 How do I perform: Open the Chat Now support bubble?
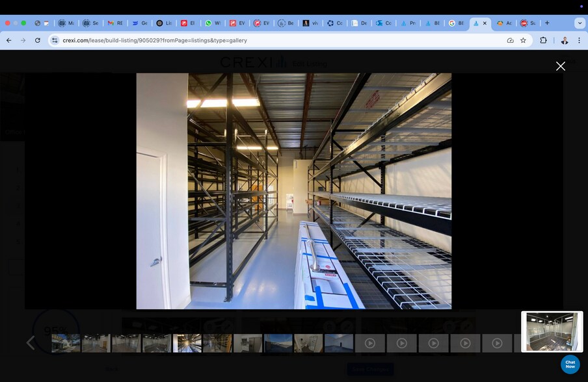[x=570, y=364]
